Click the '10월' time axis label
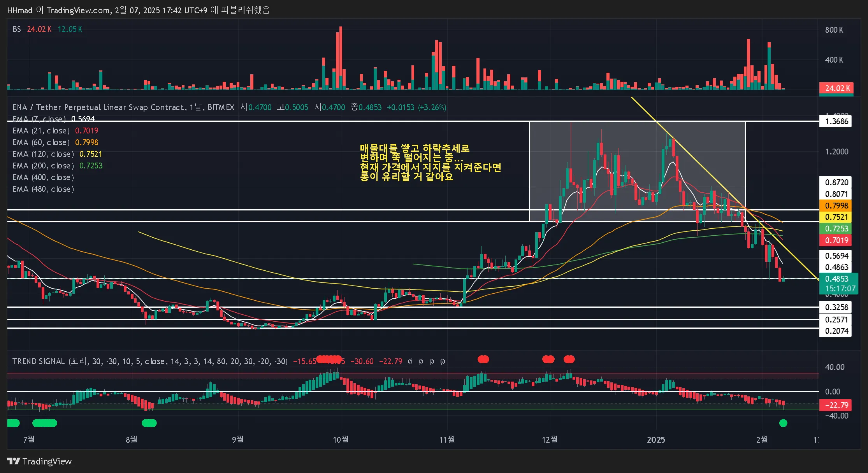Viewport: 868px width, 473px height. (341, 440)
